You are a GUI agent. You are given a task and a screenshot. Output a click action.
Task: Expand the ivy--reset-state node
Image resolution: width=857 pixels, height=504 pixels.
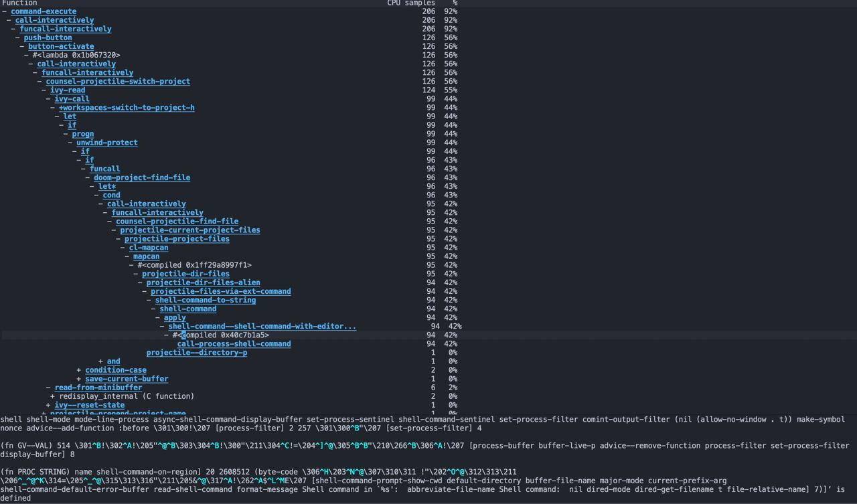[48, 404]
